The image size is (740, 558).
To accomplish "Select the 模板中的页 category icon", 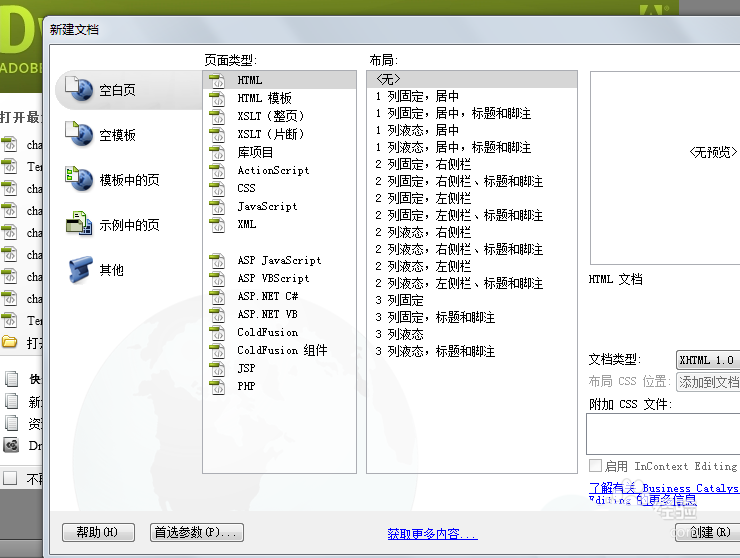I will tap(79, 179).
